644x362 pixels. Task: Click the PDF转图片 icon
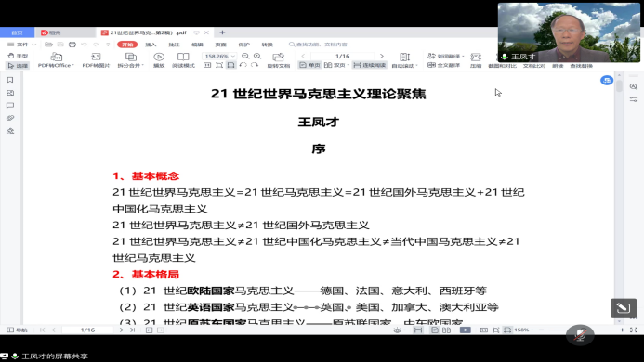pyautogui.click(x=96, y=60)
